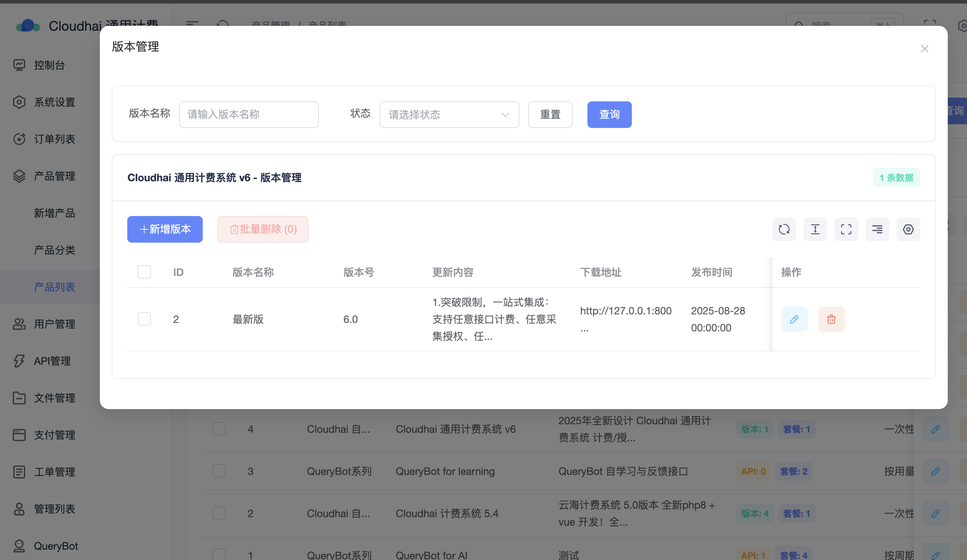Open 文件管理 in the sidebar

tap(54, 398)
